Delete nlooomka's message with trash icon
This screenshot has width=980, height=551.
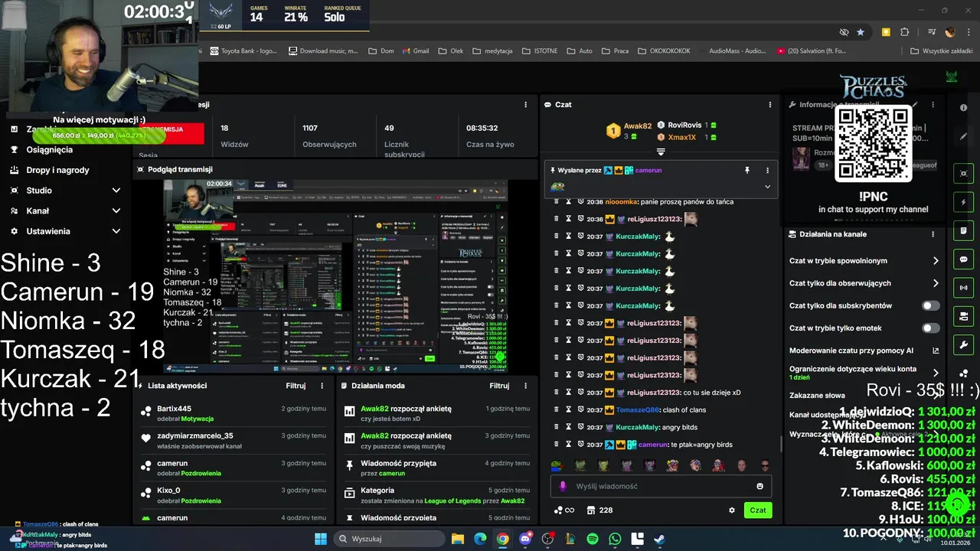557,202
